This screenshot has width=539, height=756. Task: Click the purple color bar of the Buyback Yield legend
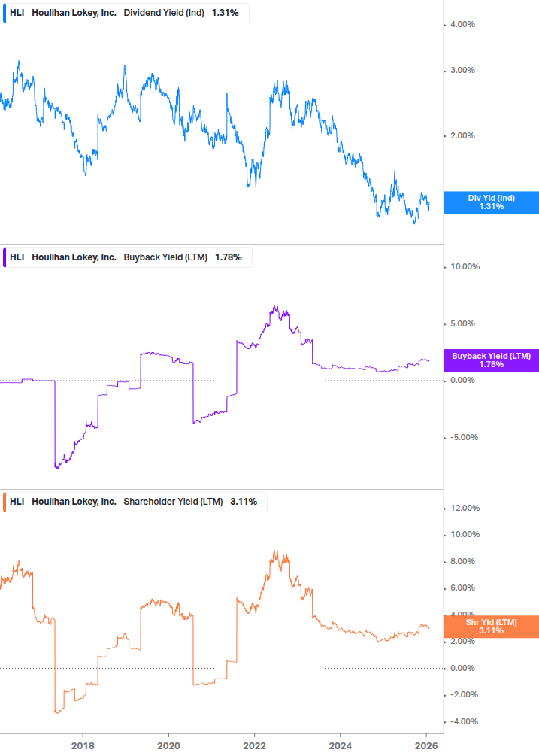[x=5, y=257]
